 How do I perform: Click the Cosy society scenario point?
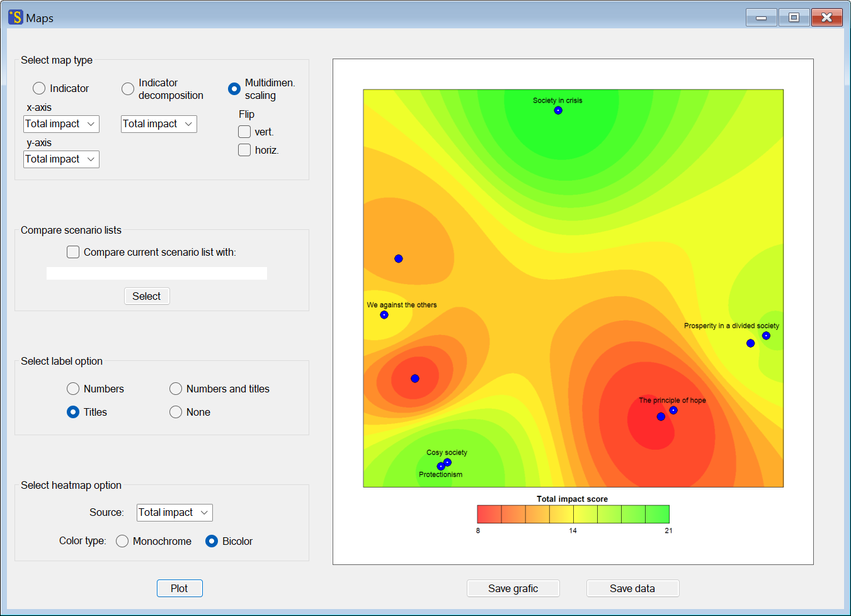point(447,462)
